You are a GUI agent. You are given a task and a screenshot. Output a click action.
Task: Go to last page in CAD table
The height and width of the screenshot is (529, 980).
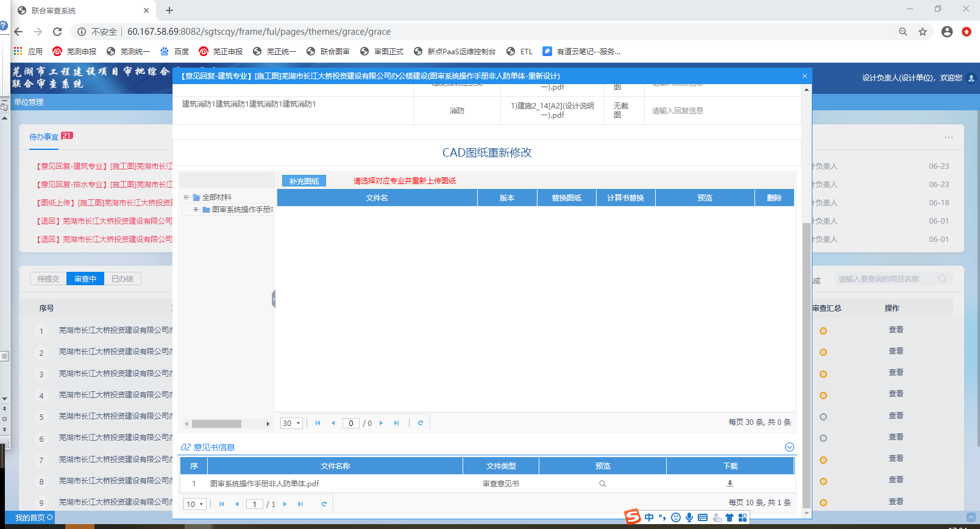click(x=397, y=423)
